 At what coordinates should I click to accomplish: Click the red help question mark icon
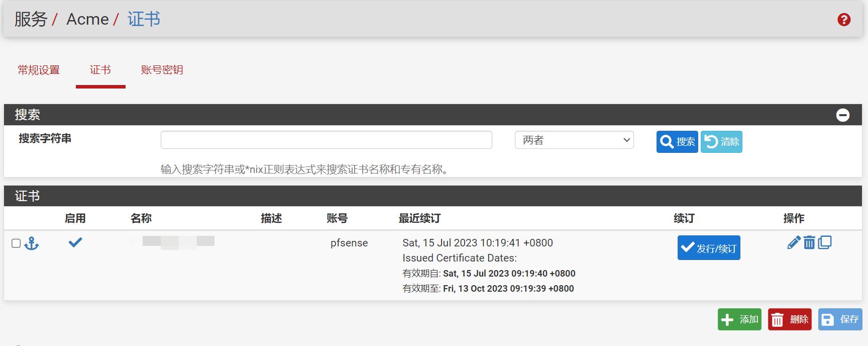click(x=844, y=20)
